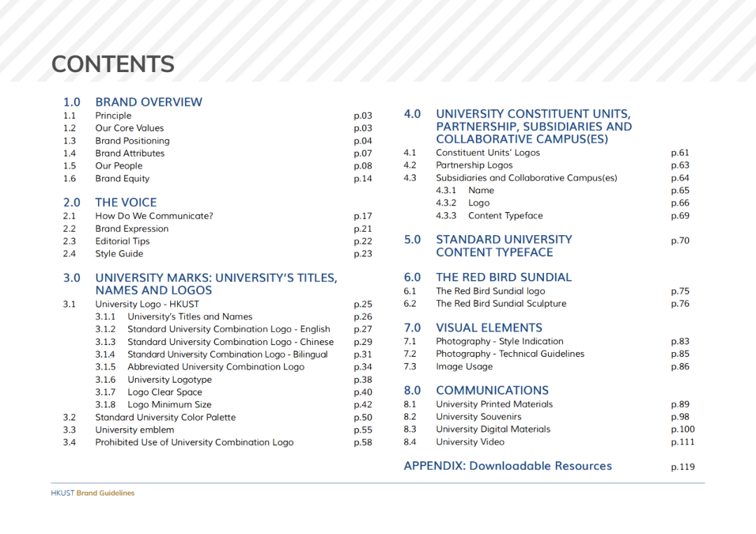
Task: Select 3.1.1 University's Titles and Names
Action: (x=190, y=316)
